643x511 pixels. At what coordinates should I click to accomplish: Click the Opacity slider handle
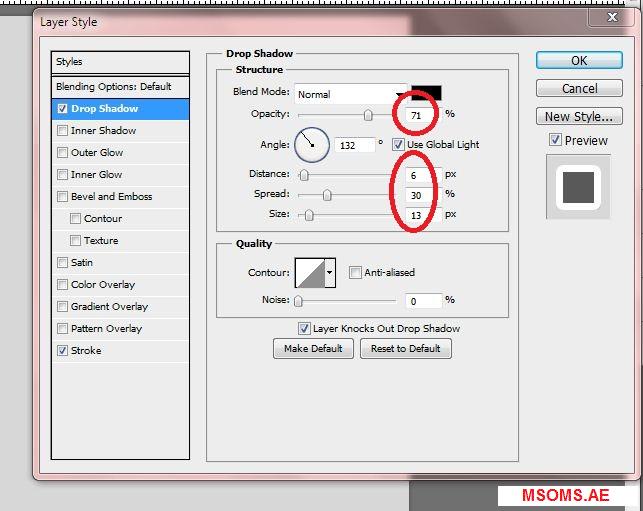click(x=368, y=116)
